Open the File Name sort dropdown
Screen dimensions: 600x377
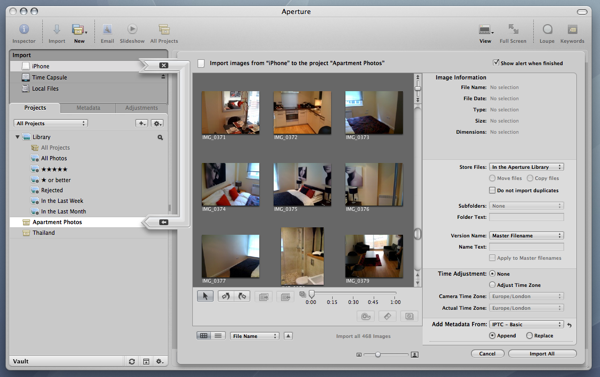[254, 336]
